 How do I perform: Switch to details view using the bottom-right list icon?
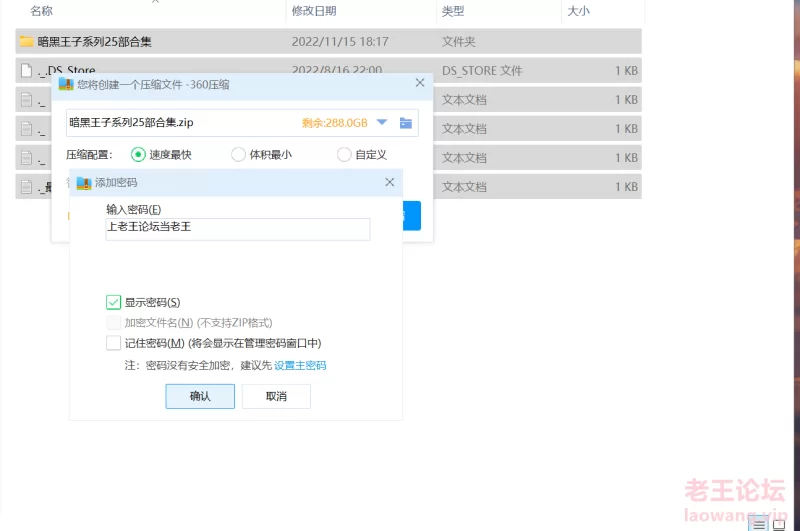pyautogui.click(x=759, y=524)
